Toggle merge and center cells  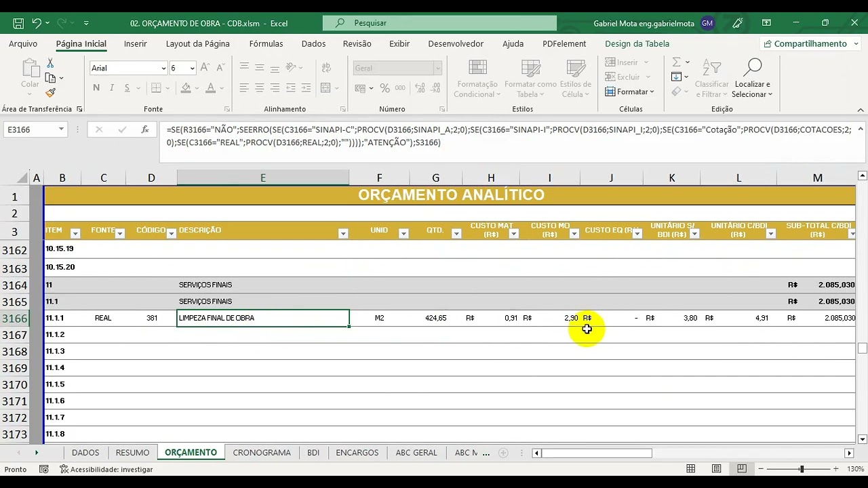pos(325,88)
